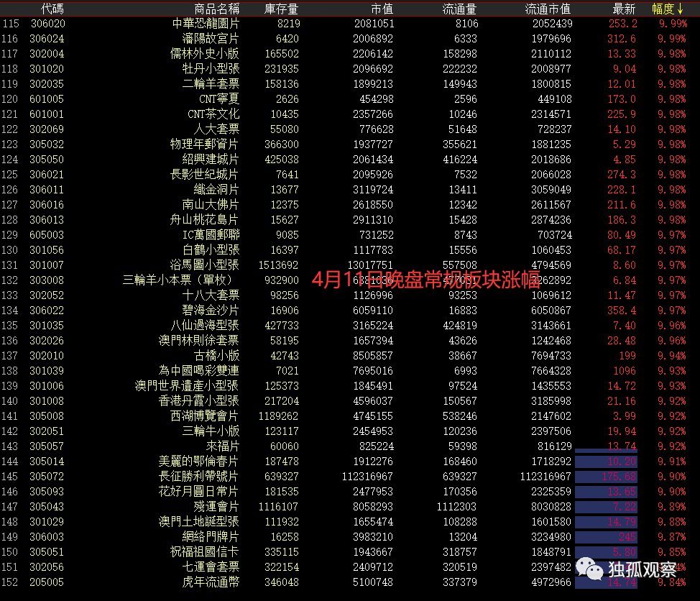Click circulation amount 1112303
This screenshot has width=700, height=601.
pyautogui.click(x=456, y=507)
